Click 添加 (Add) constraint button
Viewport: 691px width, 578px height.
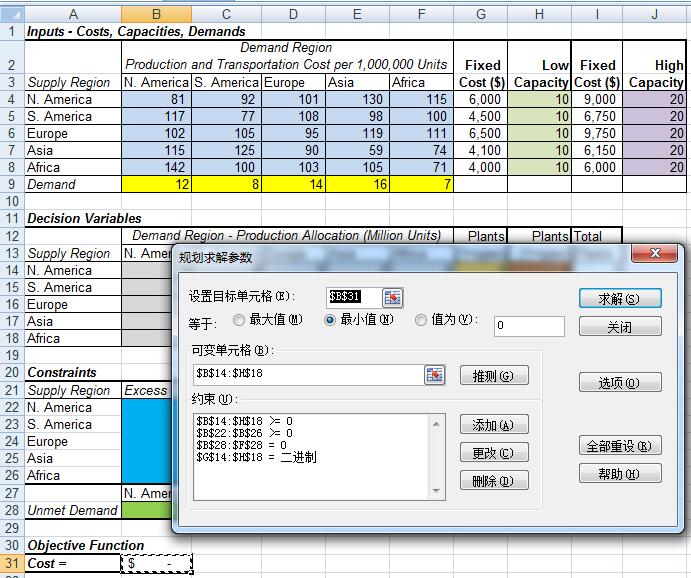click(493, 425)
